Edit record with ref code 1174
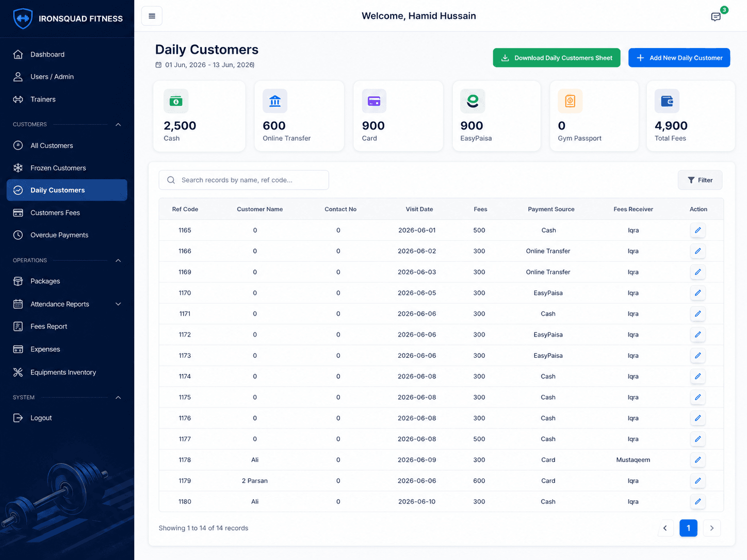747x560 pixels. (697, 376)
